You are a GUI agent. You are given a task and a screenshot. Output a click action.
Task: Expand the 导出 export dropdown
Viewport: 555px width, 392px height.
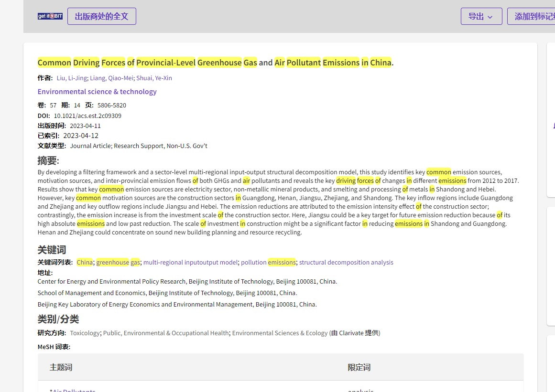(481, 16)
